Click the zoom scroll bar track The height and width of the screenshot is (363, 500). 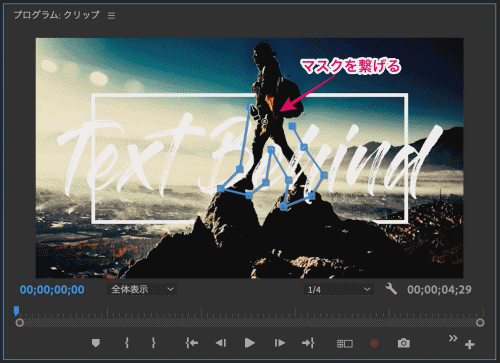(x=250, y=323)
